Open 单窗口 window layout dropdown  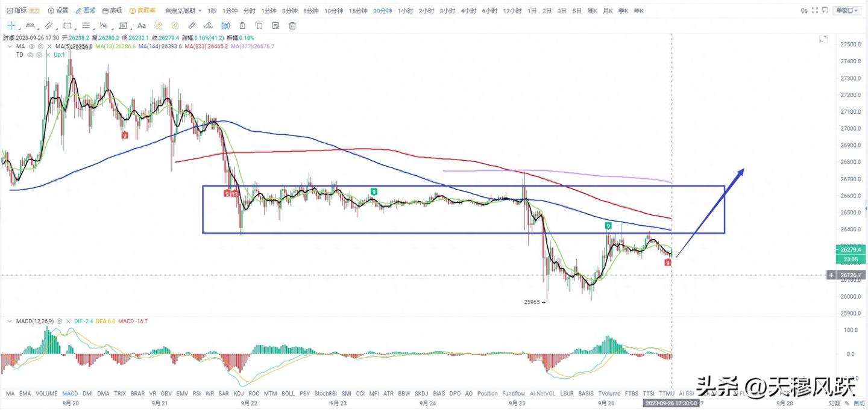pos(848,11)
